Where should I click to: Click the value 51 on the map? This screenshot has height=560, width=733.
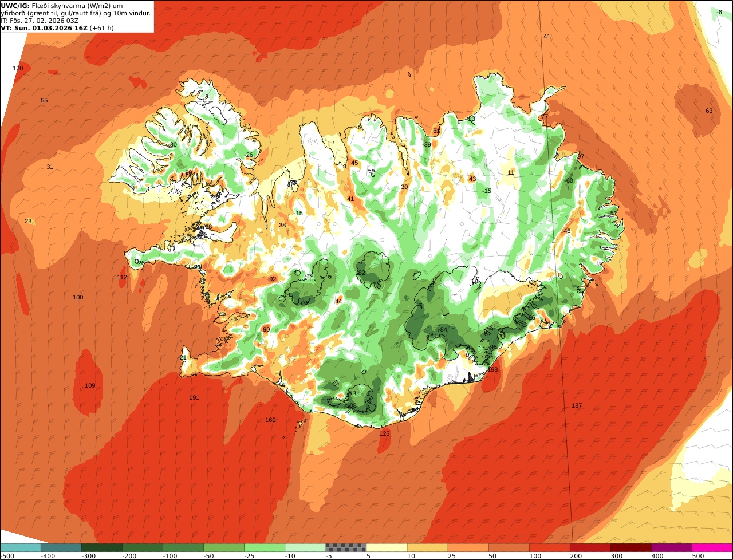pyautogui.click(x=614, y=213)
